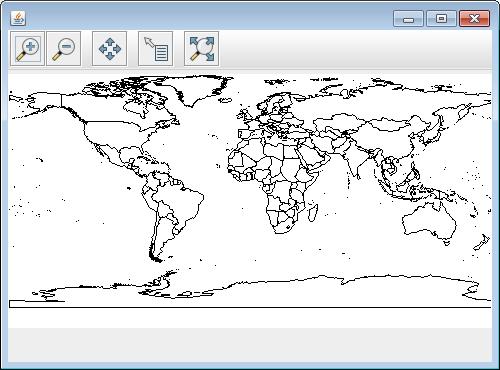Image resolution: width=500 pixels, height=370 pixels.
Task: Close the map viewer window
Action: point(474,18)
